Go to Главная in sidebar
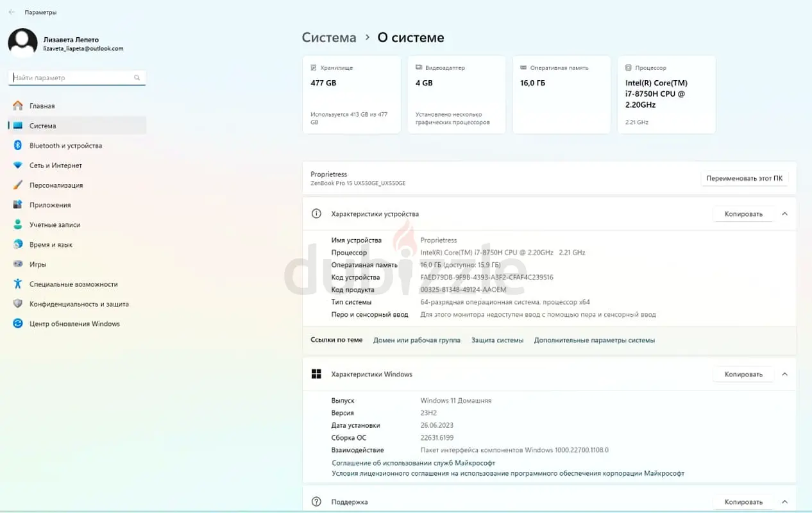The height and width of the screenshot is (513, 812). click(42, 106)
